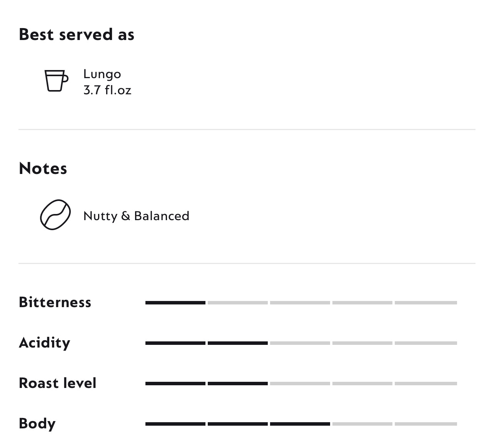Screen dimensions: 494x448
Task: Click the first filled segment of Bitterness bar
Action: coord(175,303)
